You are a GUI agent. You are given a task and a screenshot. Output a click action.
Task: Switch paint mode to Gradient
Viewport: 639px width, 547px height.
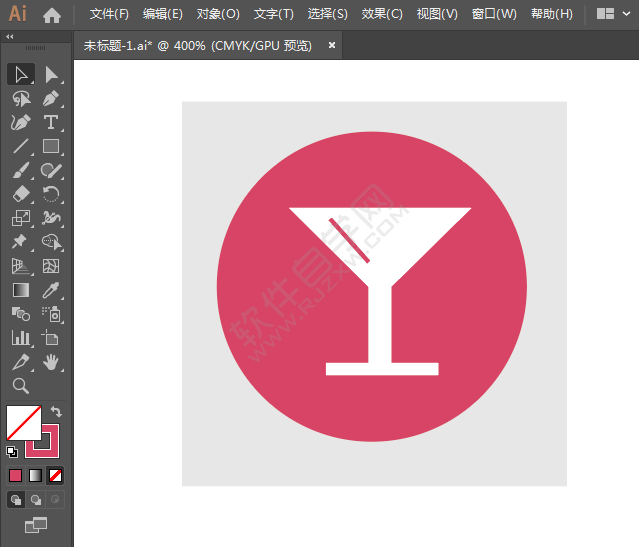(36, 475)
